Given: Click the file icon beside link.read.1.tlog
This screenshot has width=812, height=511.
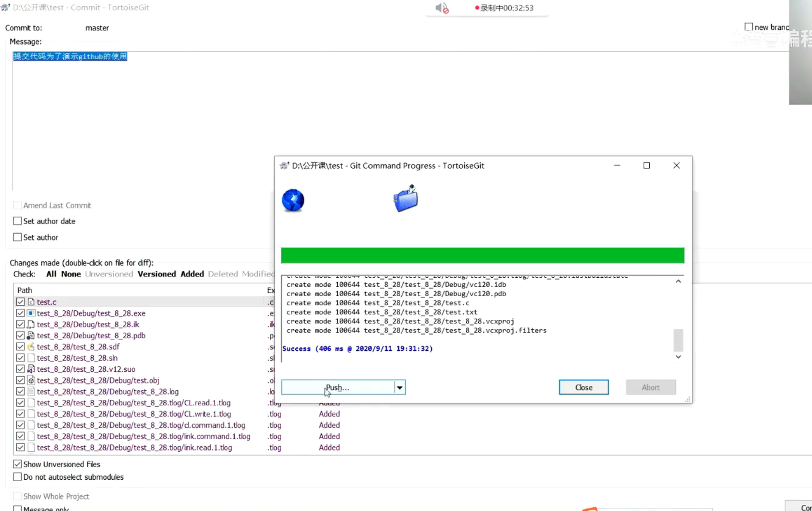Looking at the screenshot, I should click(31, 448).
